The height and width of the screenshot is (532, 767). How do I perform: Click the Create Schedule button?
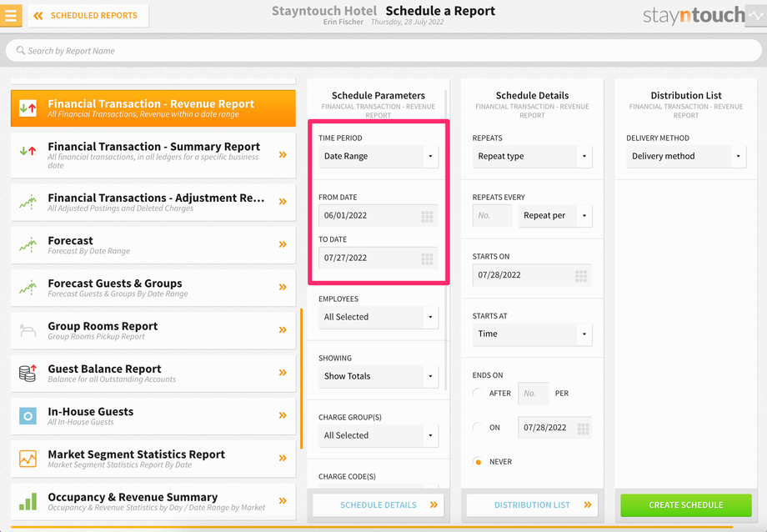(x=686, y=505)
